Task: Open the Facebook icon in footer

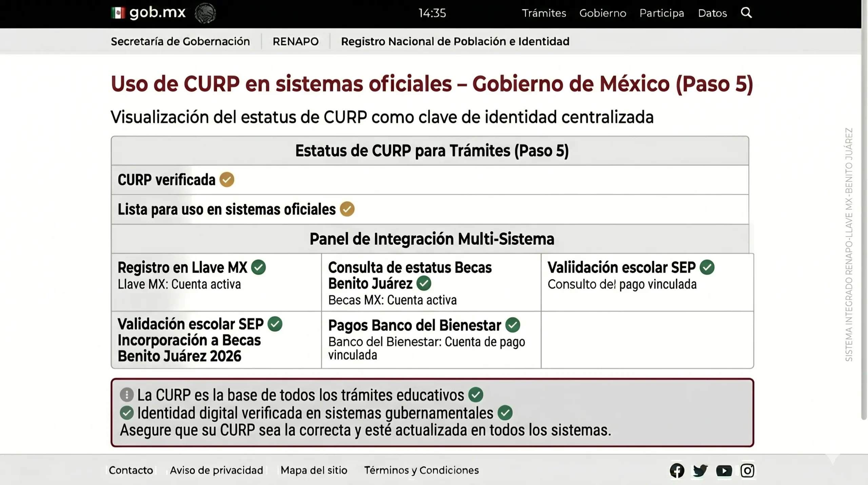Action: [x=677, y=471]
